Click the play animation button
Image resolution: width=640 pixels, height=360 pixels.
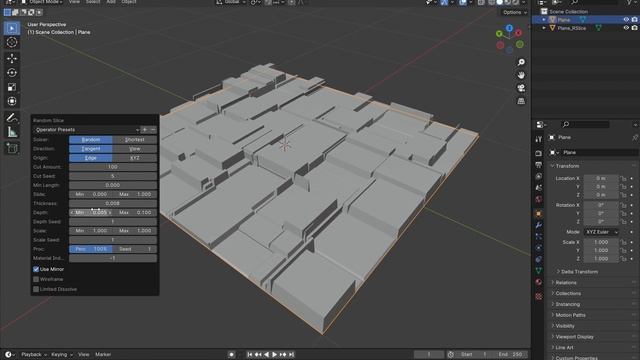[275, 355]
